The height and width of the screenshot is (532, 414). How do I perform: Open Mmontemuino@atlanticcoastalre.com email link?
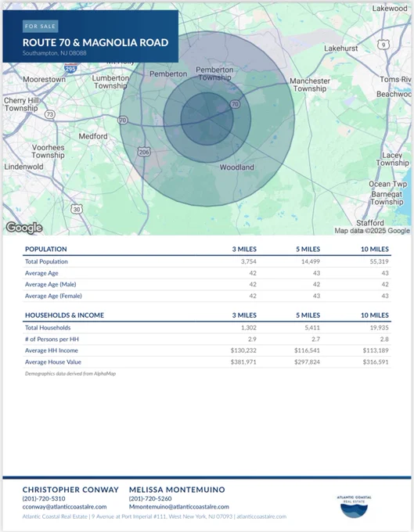179,506
